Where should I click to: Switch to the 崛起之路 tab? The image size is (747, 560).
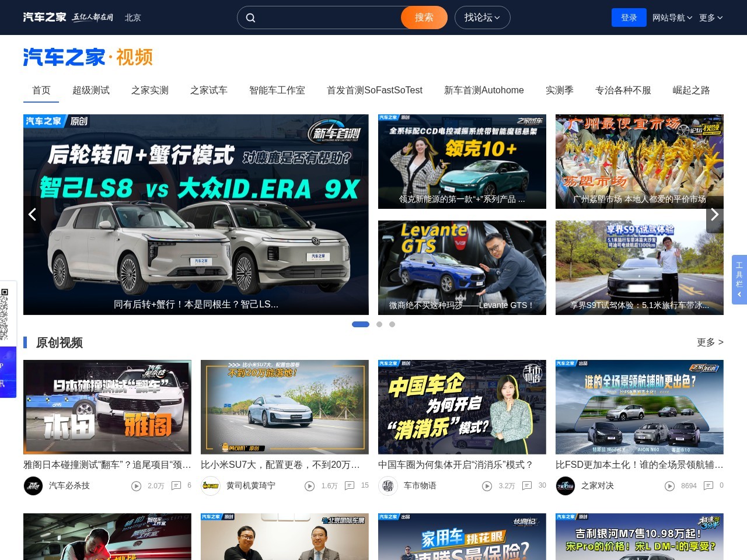tap(692, 90)
